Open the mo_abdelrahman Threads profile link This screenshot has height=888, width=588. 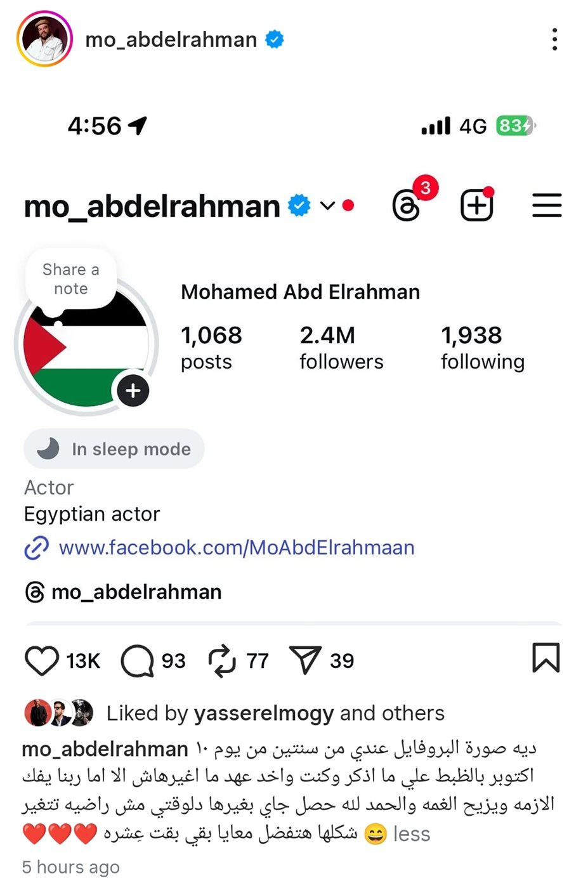pyautogui.click(x=136, y=592)
